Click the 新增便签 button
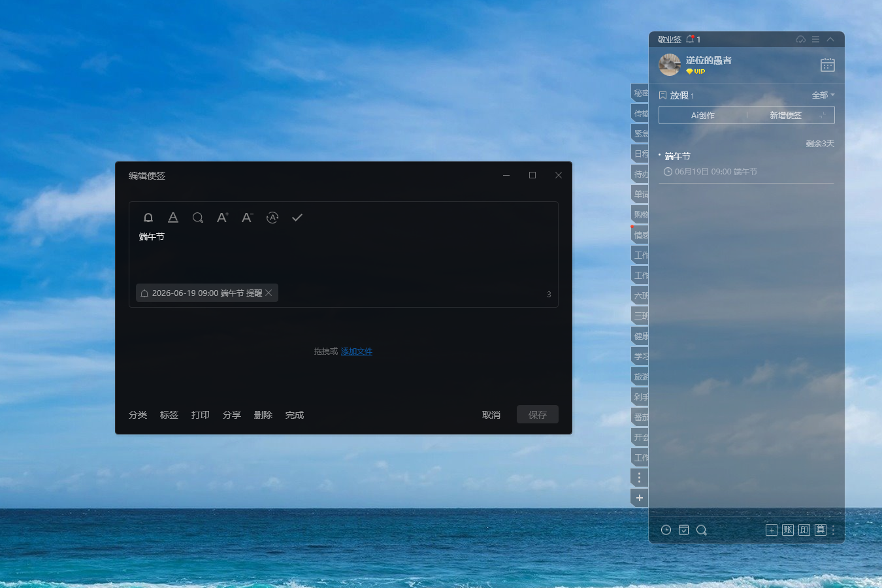 pyautogui.click(x=785, y=115)
